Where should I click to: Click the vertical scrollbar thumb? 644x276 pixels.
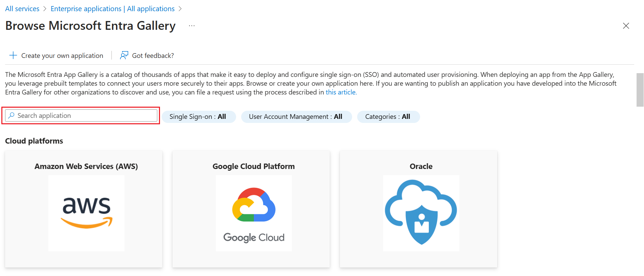click(640, 90)
